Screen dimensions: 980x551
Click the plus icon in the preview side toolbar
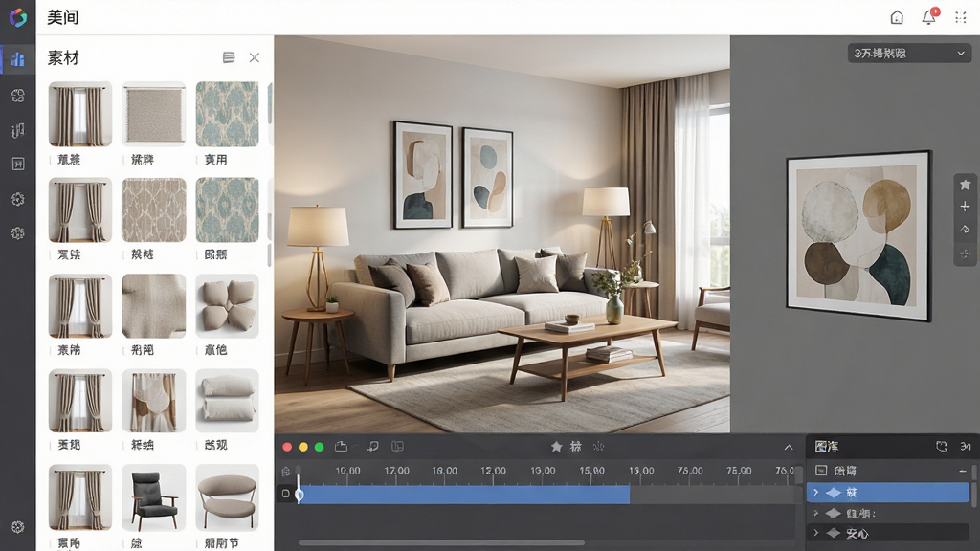[965, 207]
